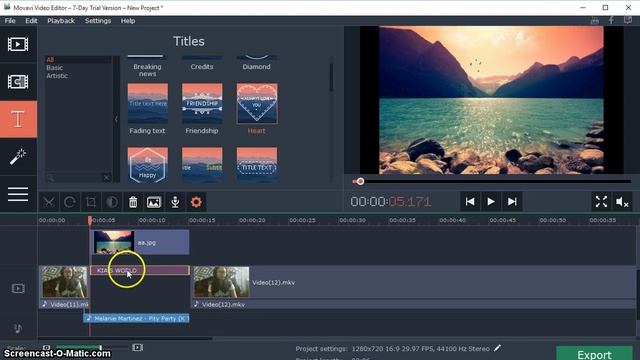
Task: Click the feedback icon in header
Action: 628,20
